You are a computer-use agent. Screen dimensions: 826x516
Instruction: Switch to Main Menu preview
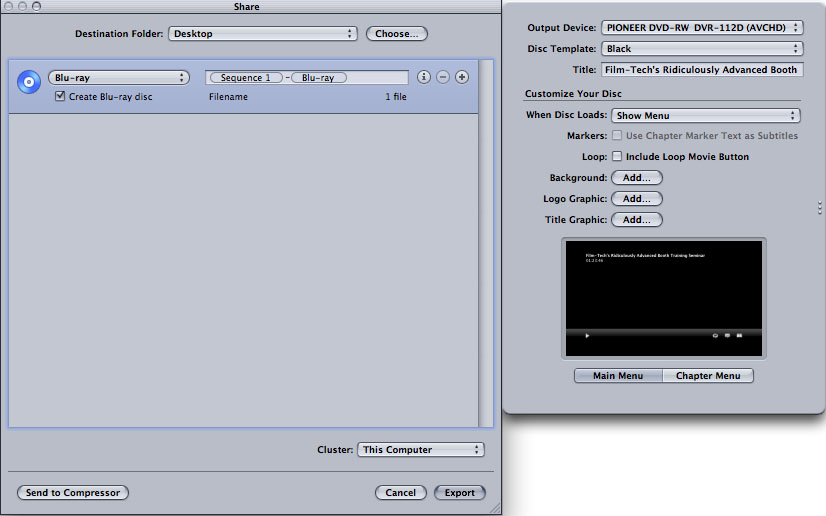618,375
